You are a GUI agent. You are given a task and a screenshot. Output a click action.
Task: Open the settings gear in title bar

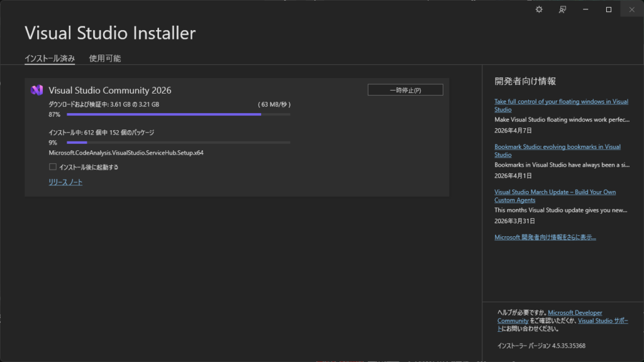(539, 9)
